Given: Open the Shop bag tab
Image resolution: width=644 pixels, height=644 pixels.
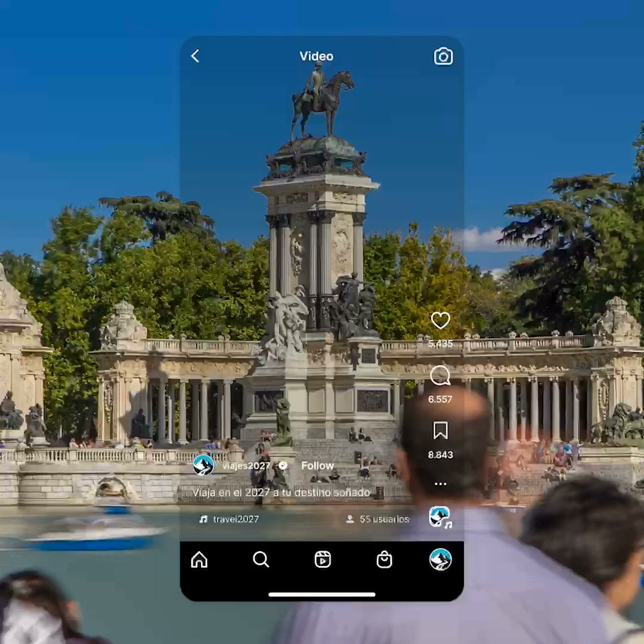Looking at the screenshot, I should [x=384, y=559].
